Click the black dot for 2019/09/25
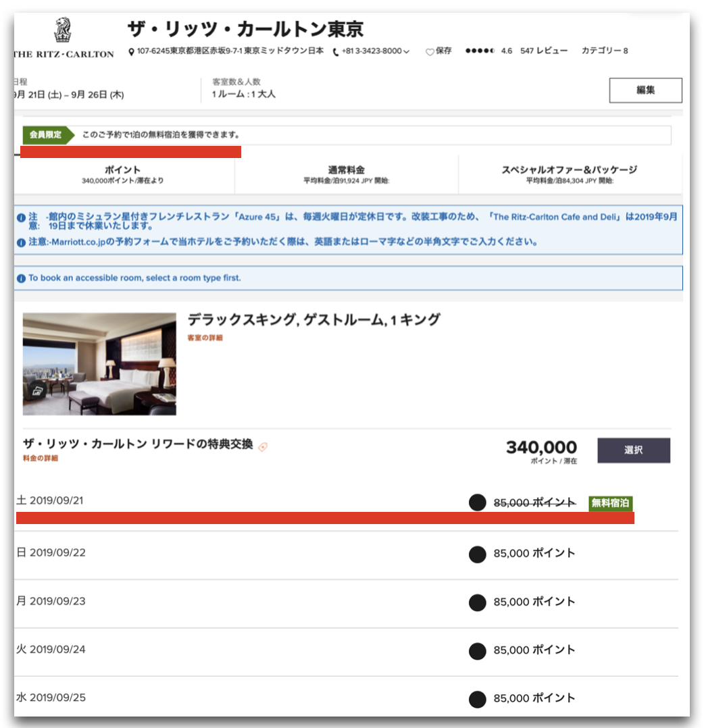 pyautogui.click(x=478, y=699)
